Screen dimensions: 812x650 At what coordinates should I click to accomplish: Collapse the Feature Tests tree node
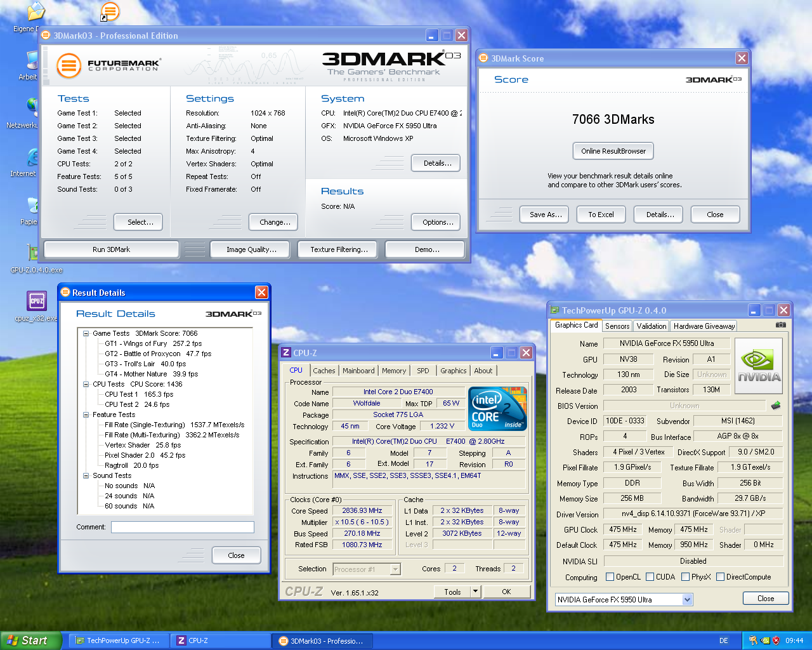(86, 415)
